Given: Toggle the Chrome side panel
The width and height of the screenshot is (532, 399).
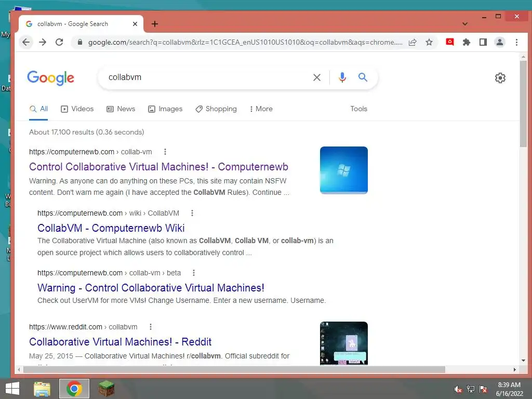Looking at the screenshot, I should [x=483, y=42].
